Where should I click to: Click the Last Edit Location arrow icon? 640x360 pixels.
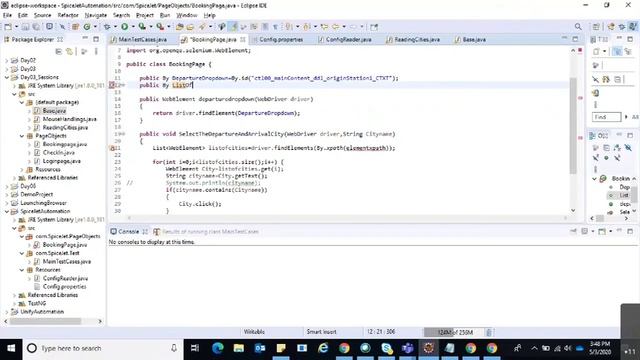coord(324,27)
